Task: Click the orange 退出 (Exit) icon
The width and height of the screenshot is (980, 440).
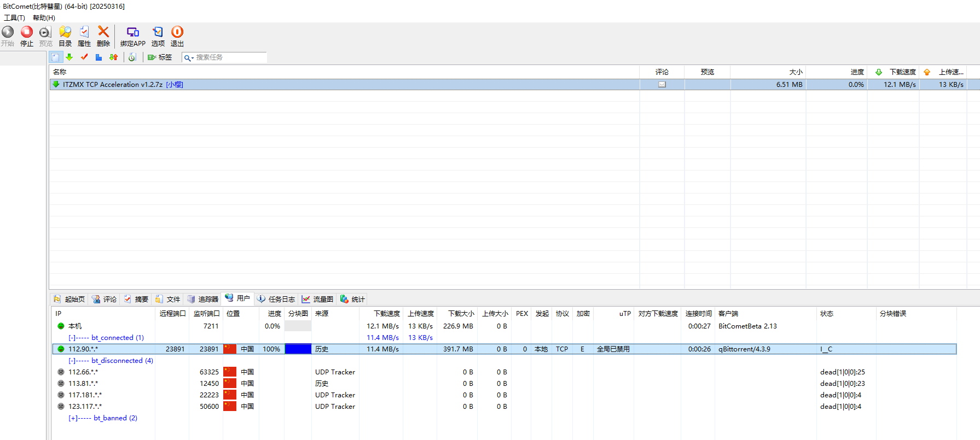Action: [x=177, y=32]
